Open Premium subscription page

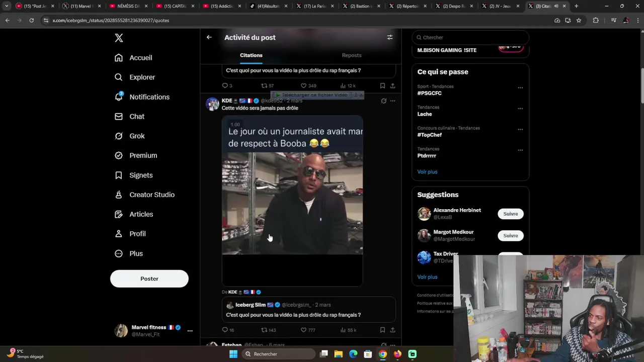click(x=136, y=156)
